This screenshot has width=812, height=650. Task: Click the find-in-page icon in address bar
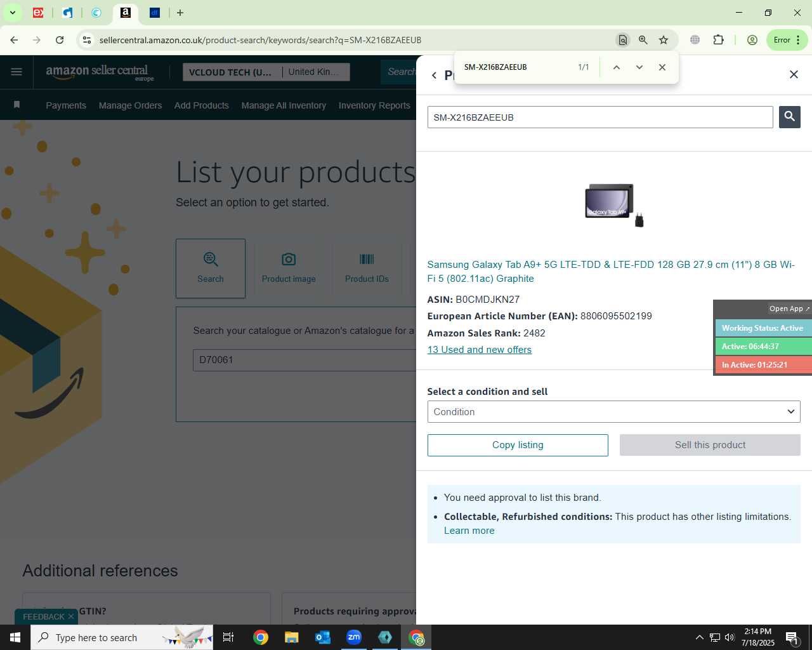click(623, 40)
